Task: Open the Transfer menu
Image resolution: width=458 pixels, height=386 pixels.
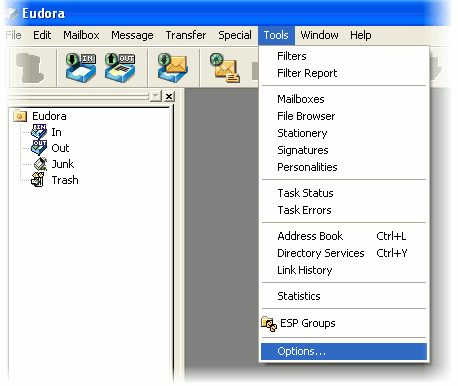Action: [186, 35]
